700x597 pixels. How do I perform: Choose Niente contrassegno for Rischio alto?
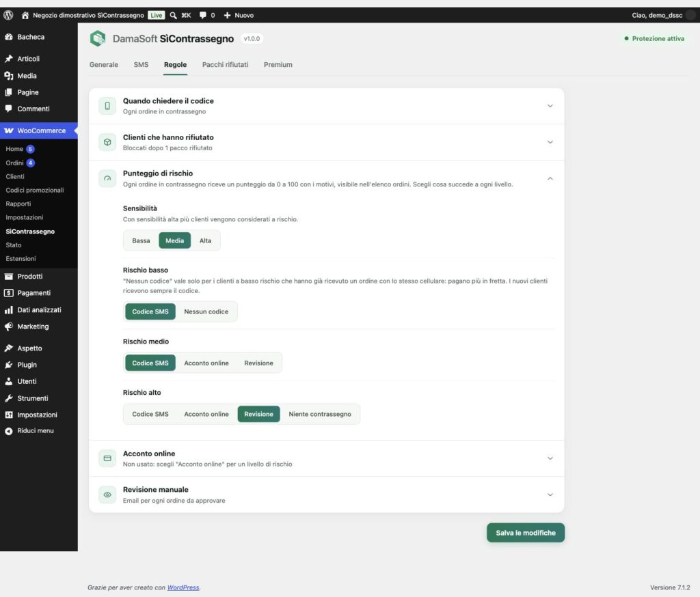320,414
